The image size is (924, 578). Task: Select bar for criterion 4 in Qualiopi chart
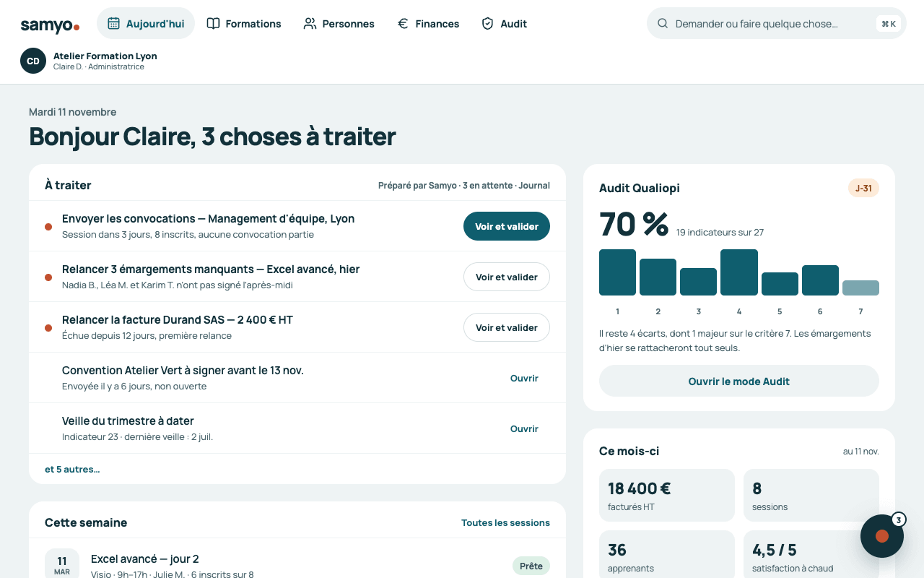click(739, 272)
